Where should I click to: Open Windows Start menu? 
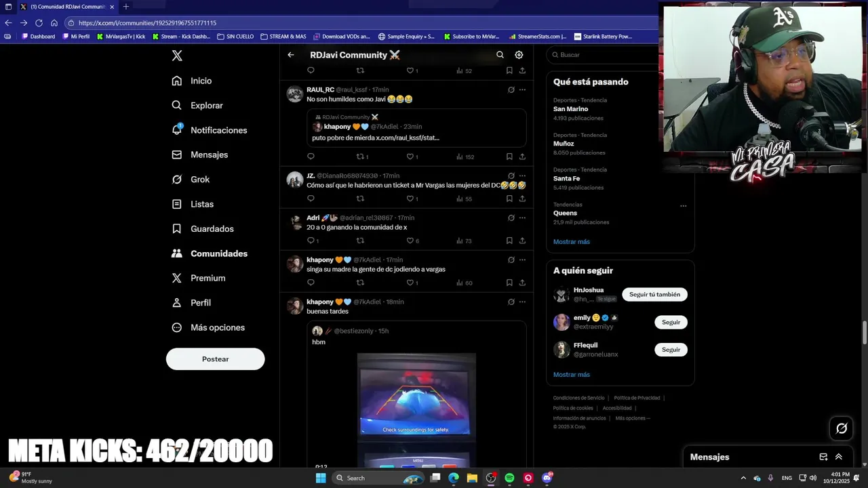click(x=321, y=478)
